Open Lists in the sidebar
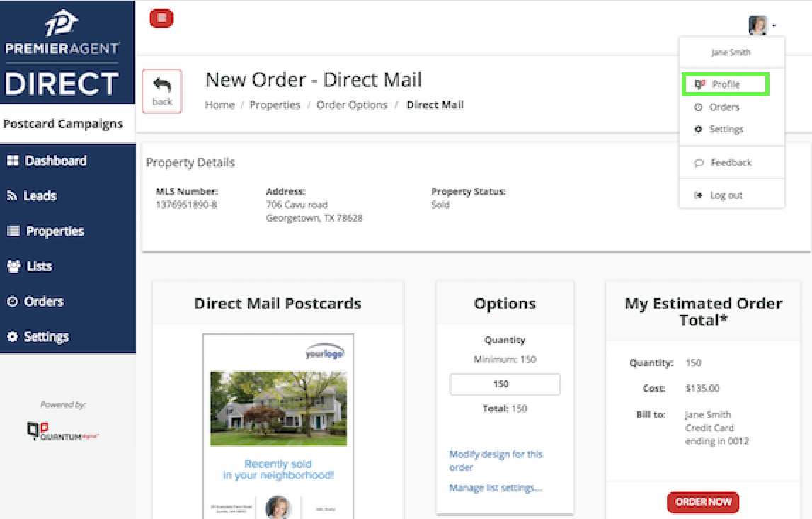 click(x=39, y=266)
